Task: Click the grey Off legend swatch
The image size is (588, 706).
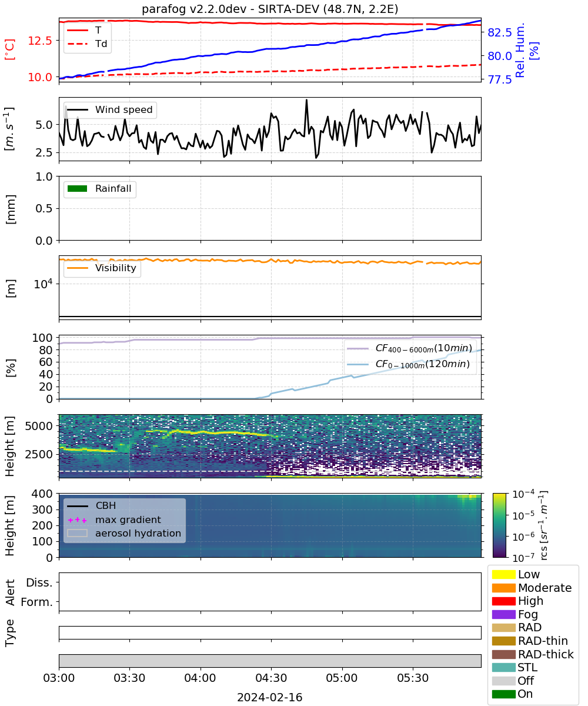Action: [x=503, y=680]
